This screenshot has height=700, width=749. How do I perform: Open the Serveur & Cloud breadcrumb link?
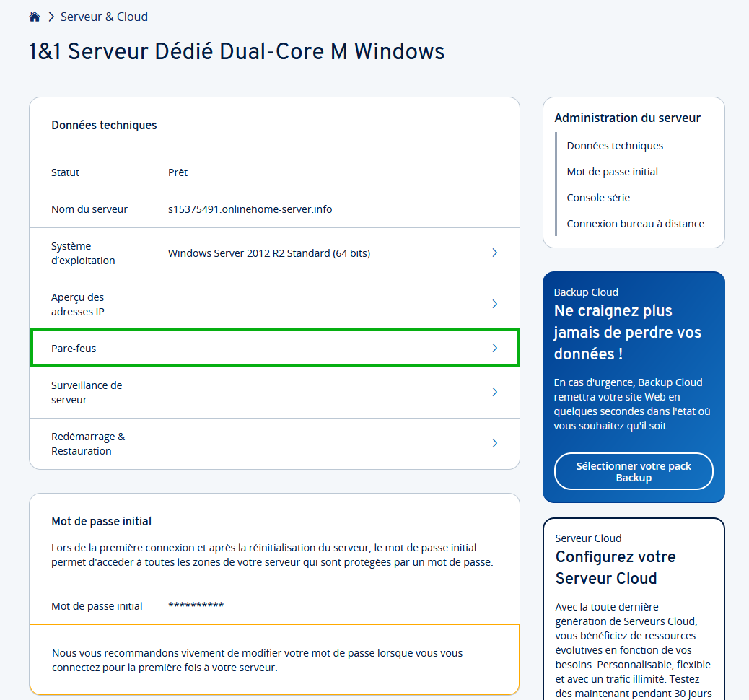click(x=104, y=17)
